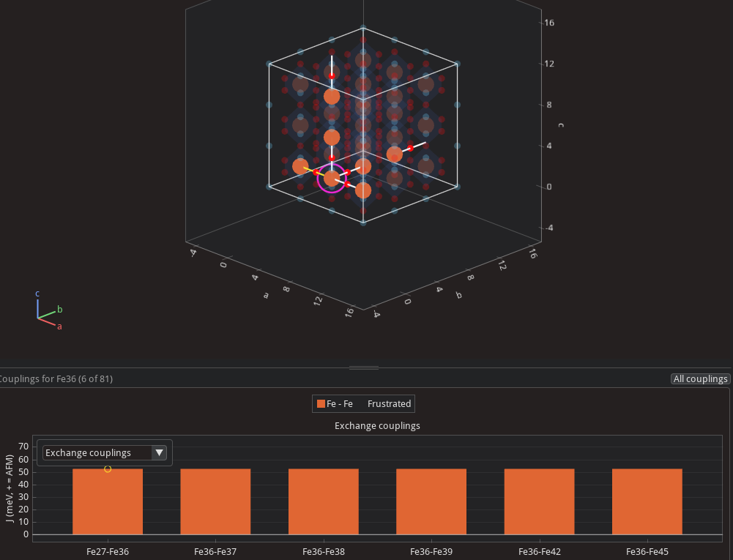Screen dimensions: 733x560
Task: Open the Exchange couplings dropdown
Action: pos(105,452)
